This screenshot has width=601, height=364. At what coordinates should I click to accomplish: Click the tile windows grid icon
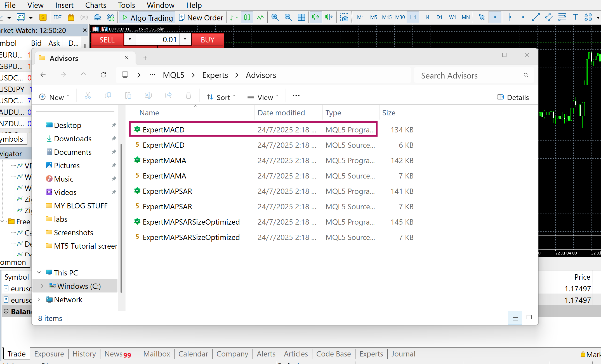click(301, 17)
